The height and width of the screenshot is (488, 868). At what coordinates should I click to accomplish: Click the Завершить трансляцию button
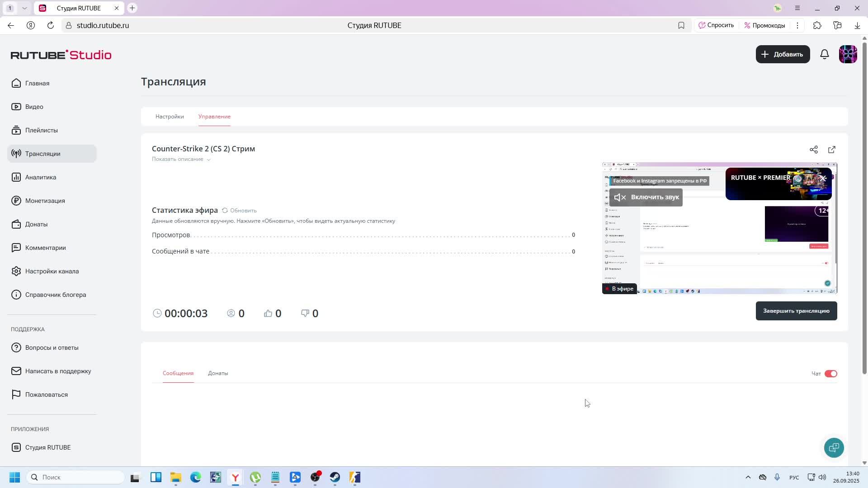click(x=796, y=311)
